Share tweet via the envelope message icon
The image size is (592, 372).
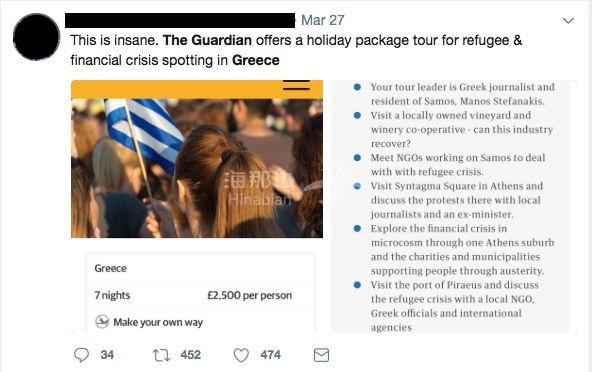[x=321, y=355]
